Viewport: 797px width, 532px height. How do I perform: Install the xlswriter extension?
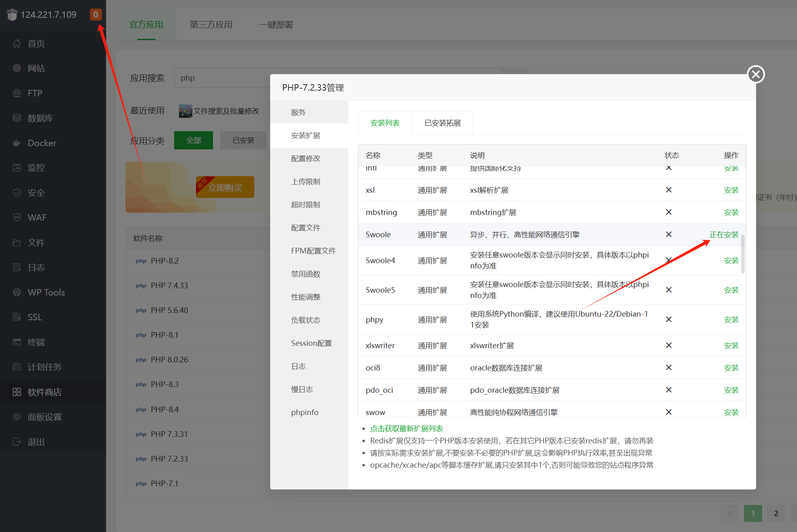tap(731, 345)
